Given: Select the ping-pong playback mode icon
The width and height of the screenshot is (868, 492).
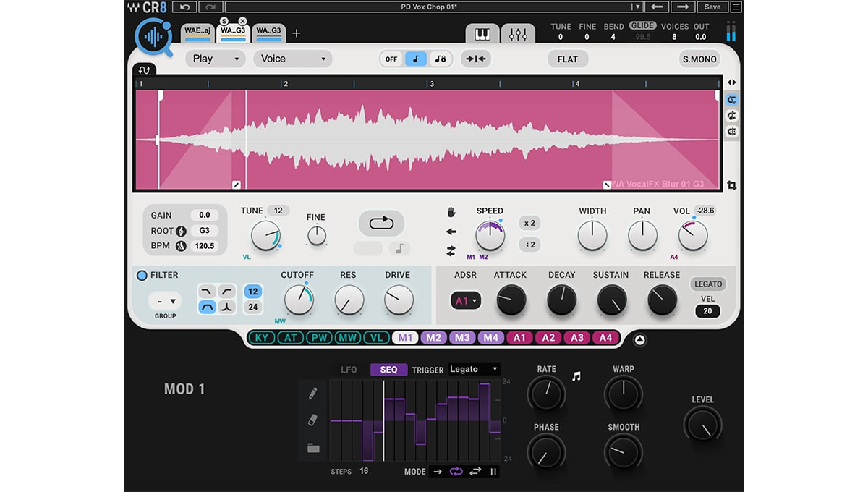Looking at the screenshot, I should [x=475, y=472].
